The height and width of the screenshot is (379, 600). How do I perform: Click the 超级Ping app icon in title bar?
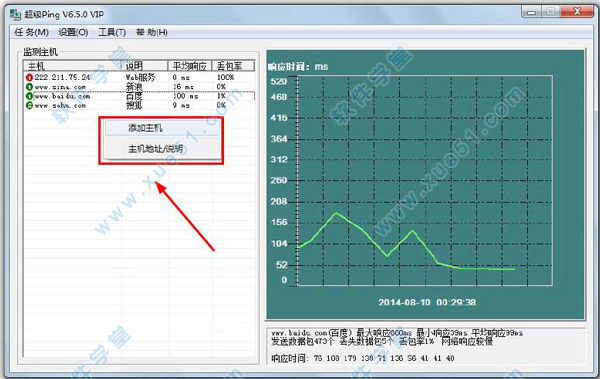point(15,15)
